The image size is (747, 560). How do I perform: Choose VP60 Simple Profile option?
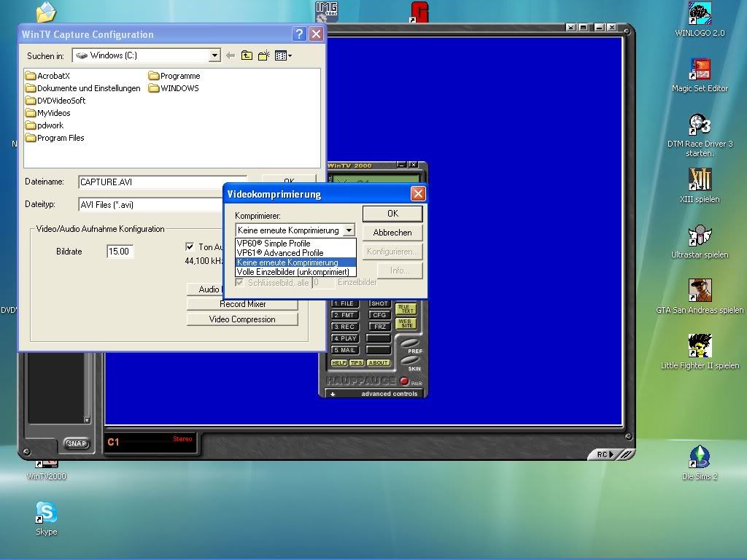295,244
